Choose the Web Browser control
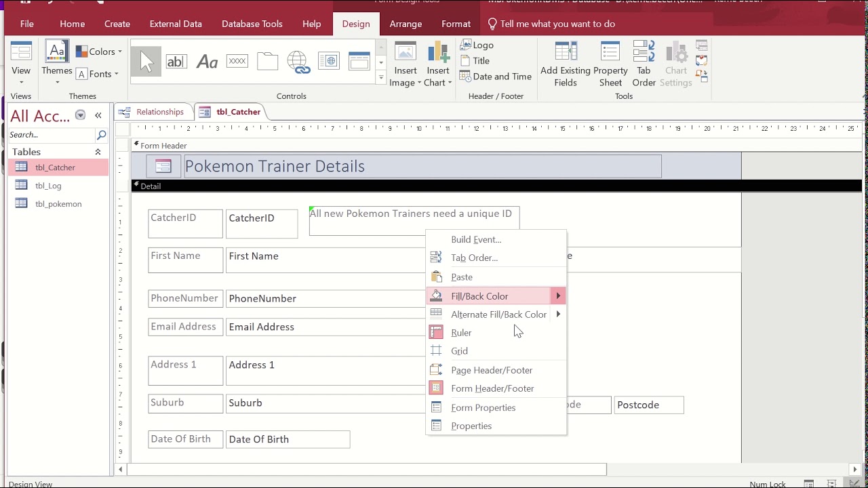 pos(329,62)
